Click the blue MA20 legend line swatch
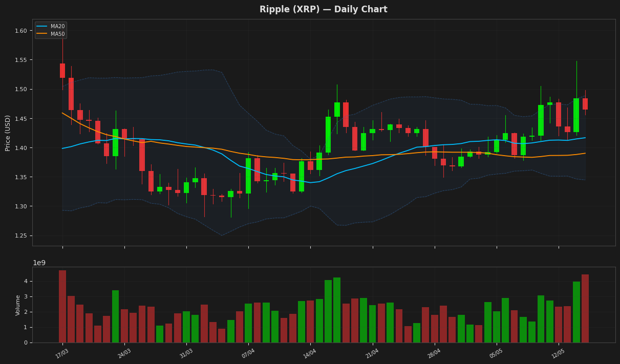This screenshot has height=364, width=620. 42,26
